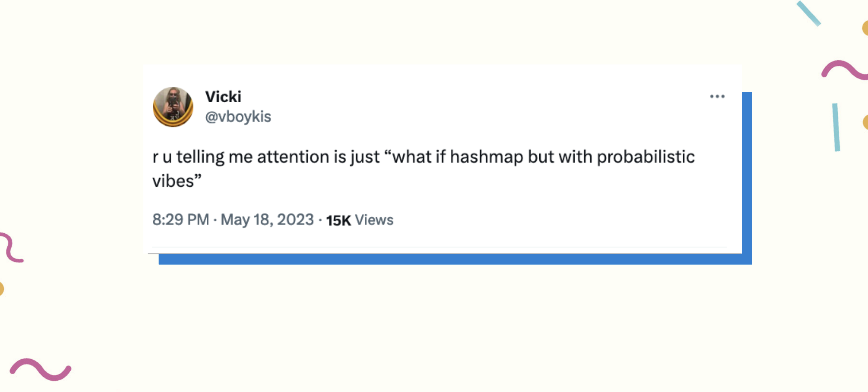This screenshot has width=868, height=392.
Task: Click the teal diagonal line top right
Action: (809, 14)
